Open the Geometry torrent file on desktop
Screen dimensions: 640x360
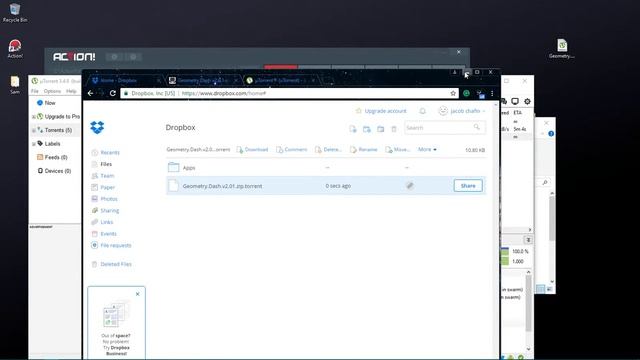[562, 49]
